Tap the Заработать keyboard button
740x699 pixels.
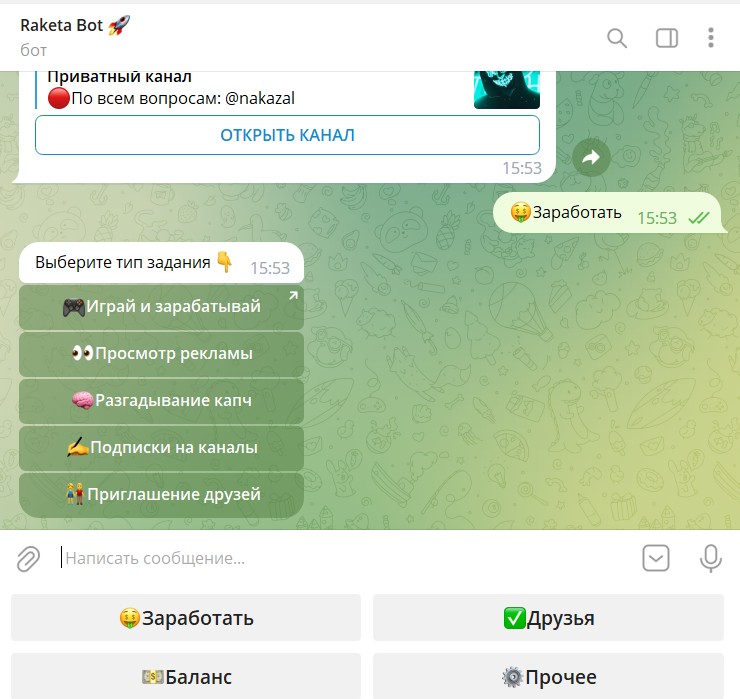tap(186, 617)
